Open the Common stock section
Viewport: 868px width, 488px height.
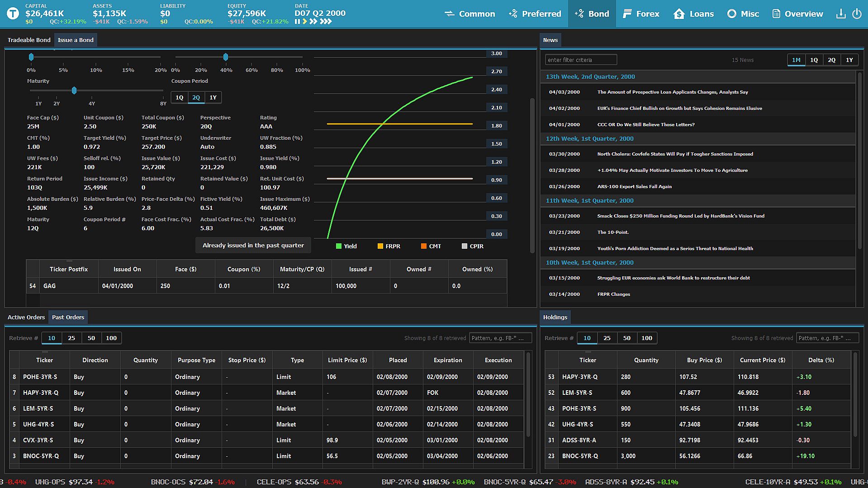tap(470, 14)
